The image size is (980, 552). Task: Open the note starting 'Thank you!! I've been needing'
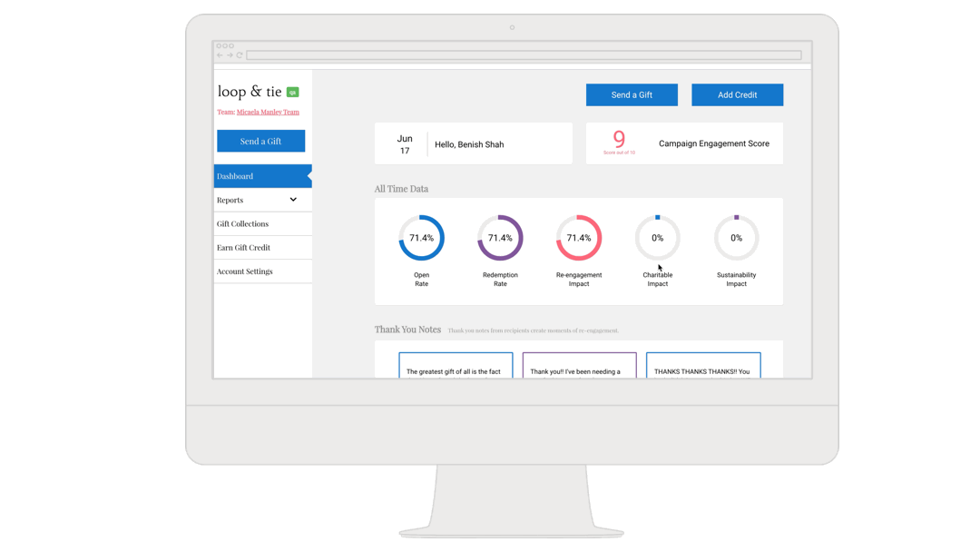pos(579,365)
